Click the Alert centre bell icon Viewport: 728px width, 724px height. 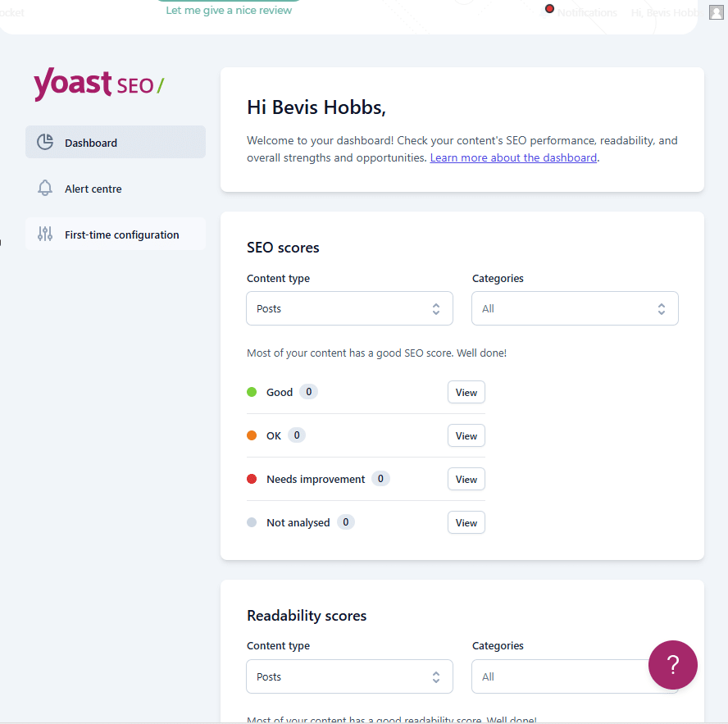point(45,188)
